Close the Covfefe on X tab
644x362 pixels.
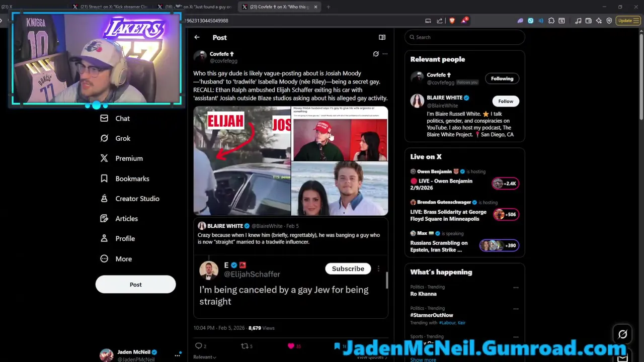point(315,7)
